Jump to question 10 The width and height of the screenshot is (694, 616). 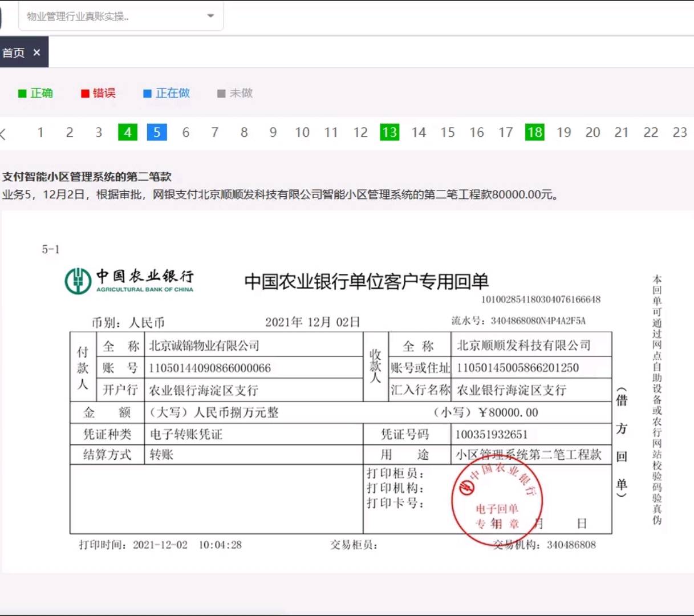pos(302,132)
